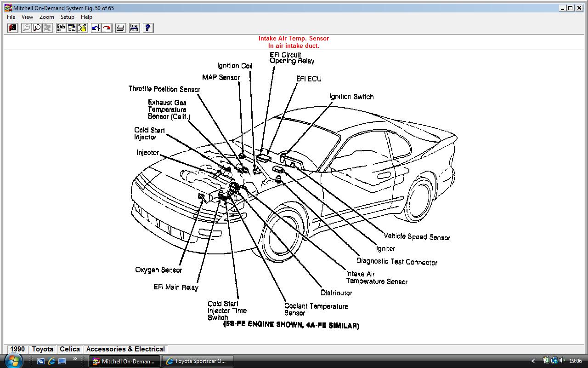Open the View menu
The width and height of the screenshot is (588, 368).
point(27,17)
